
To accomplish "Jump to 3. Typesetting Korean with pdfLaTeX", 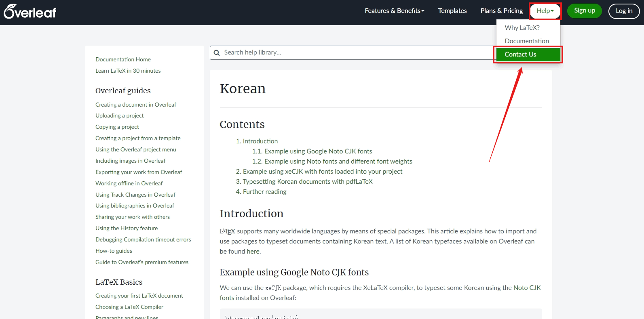I will pos(304,181).
